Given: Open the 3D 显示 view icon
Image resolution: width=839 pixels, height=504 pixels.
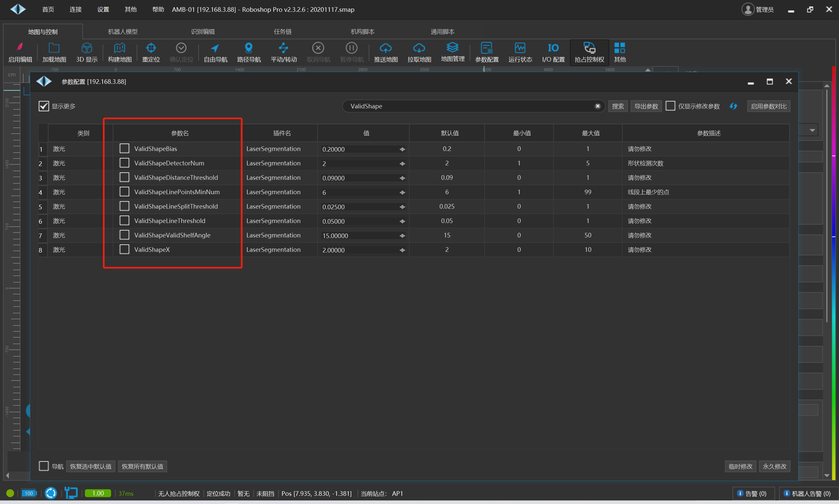Looking at the screenshot, I should pos(87,48).
